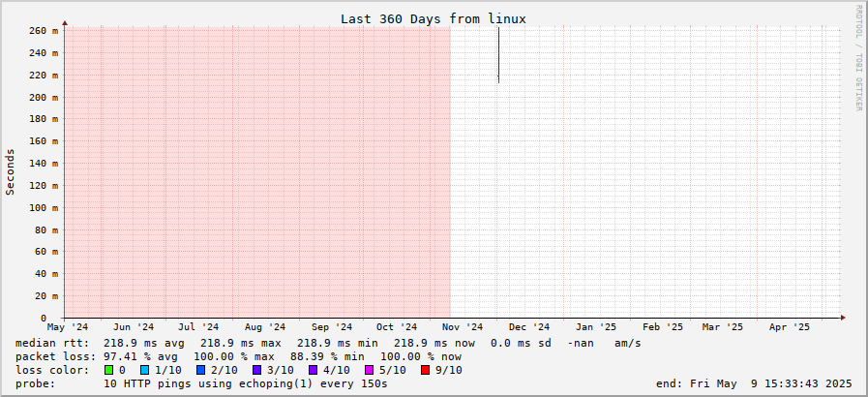Click the "Mar '25" x-axis label
This screenshot has width=868, height=397.
click(x=723, y=327)
